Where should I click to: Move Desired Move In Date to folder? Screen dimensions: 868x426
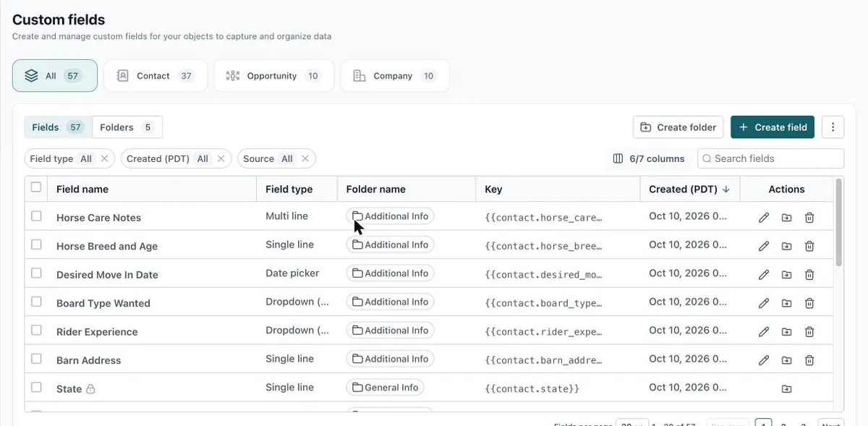tap(786, 275)
